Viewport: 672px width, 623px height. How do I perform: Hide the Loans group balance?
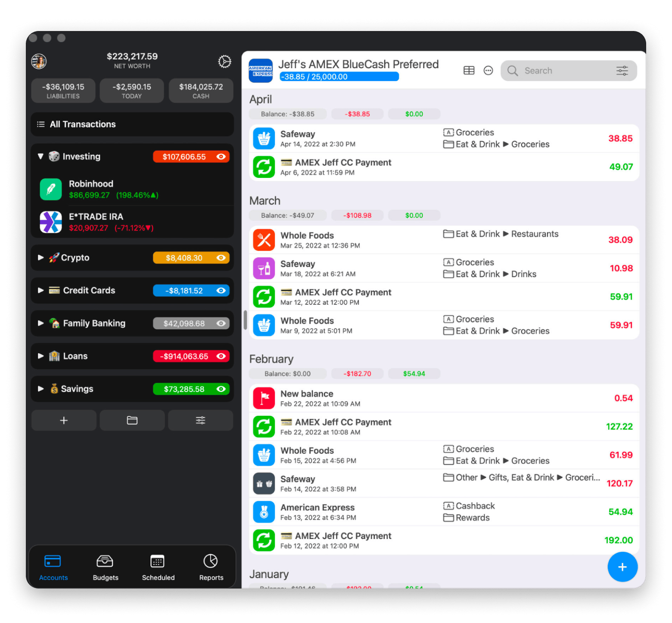(x=221, y=356)
